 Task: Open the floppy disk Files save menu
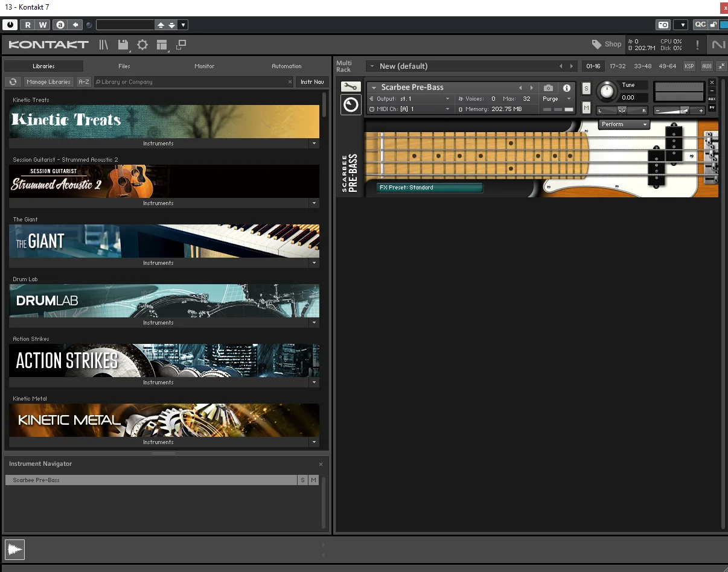(x=123, y=45)
